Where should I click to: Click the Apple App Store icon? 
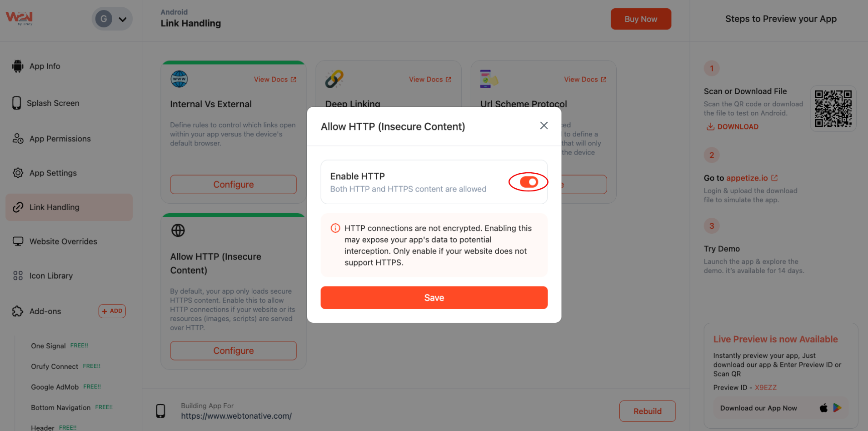click(823, 408)
